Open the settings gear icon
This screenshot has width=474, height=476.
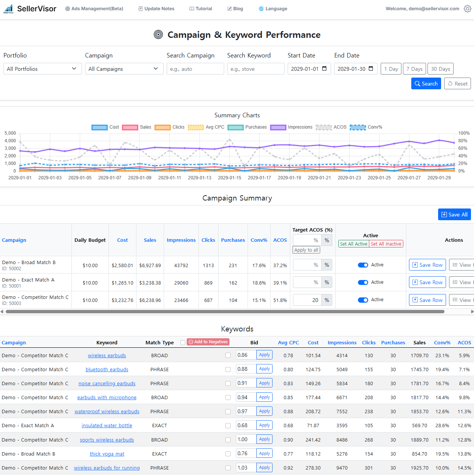click(x=468, y=9)
